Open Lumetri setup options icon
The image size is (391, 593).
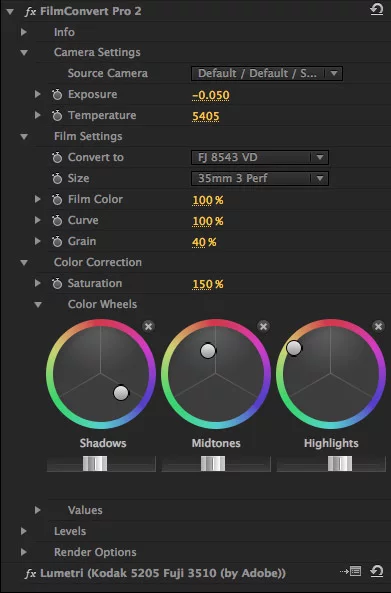click(351, 571)
